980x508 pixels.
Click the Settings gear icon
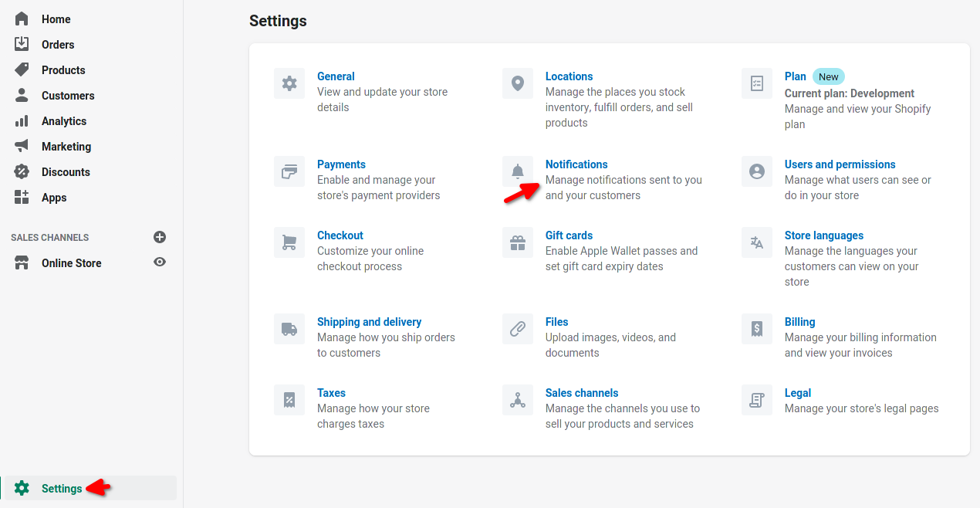point(22,488)
